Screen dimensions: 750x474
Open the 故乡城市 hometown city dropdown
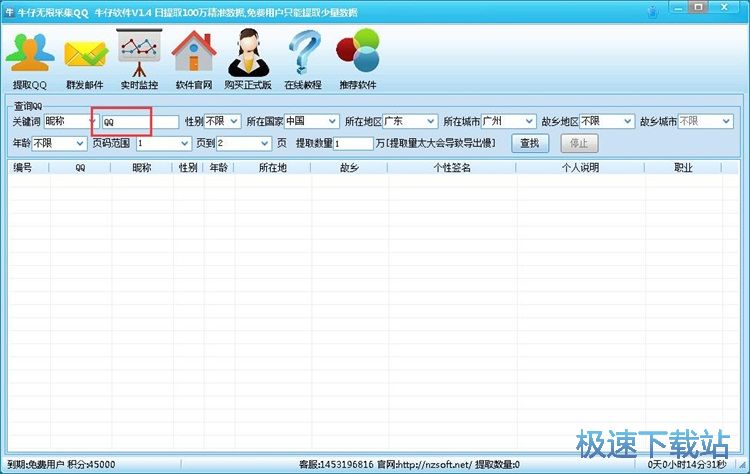coord(706,121)
